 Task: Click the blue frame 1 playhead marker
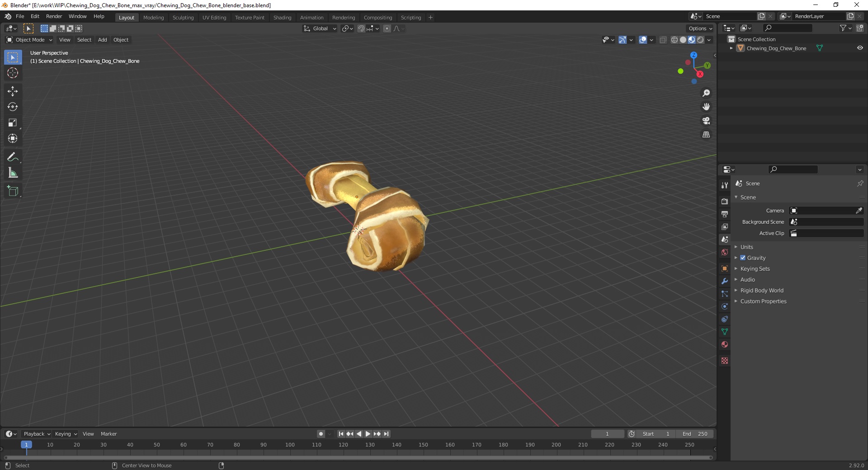[x=26, y=445]
